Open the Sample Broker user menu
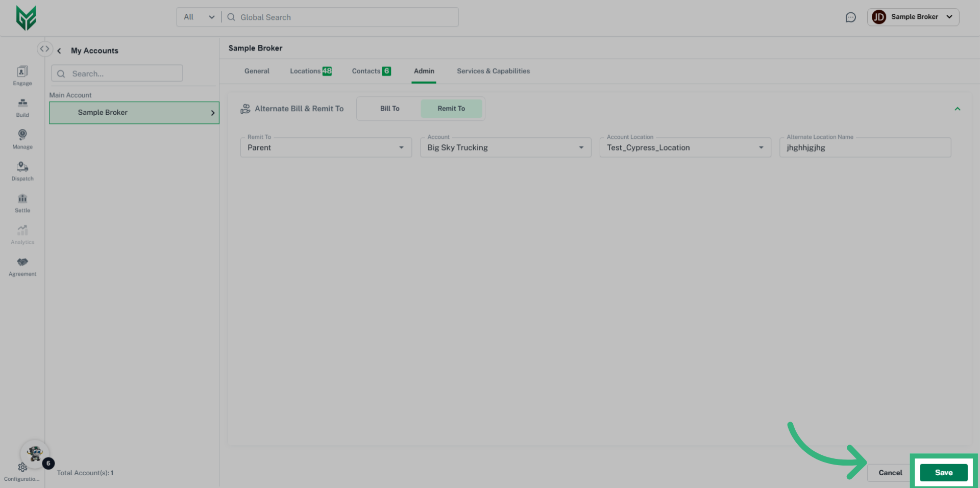The width and height of the screenshot is (980, 488). (913, 17)
